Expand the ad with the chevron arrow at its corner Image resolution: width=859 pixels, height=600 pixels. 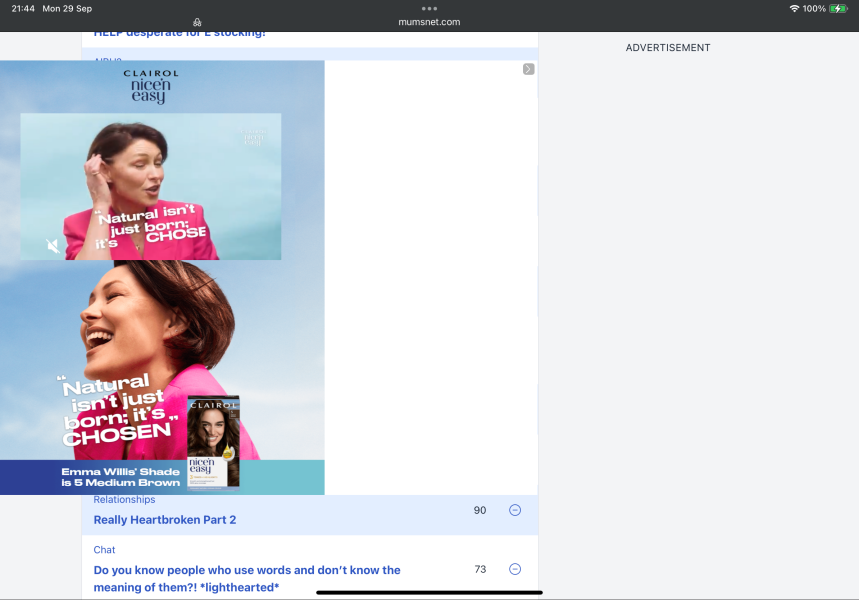click(x=528, y=69)
